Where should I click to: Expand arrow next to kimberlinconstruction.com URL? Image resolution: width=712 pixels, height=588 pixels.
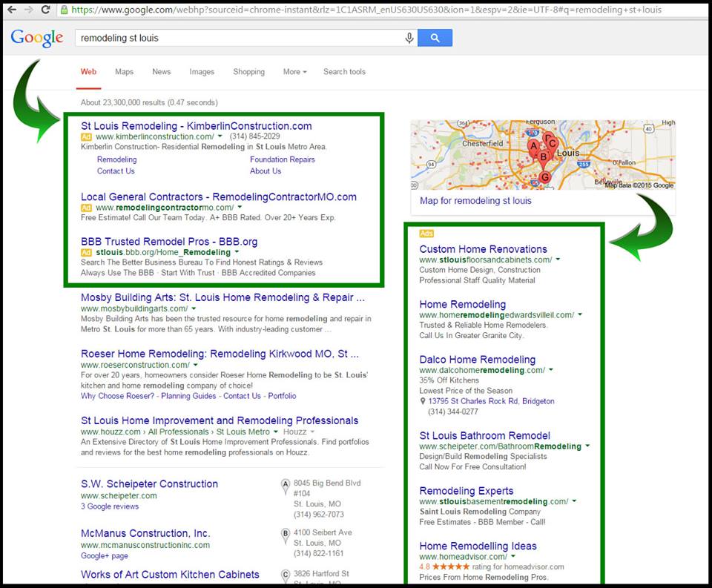(x=220, y=137)
